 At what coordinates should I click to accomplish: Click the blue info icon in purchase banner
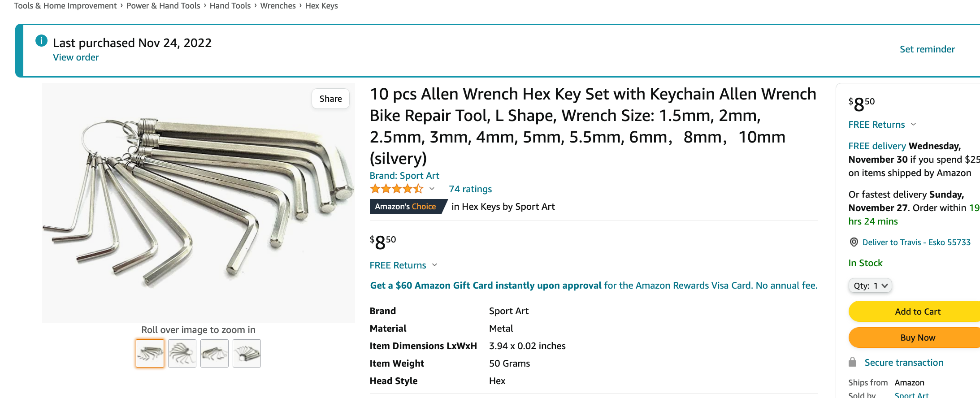pyautogui.click(x=41, y=41)
